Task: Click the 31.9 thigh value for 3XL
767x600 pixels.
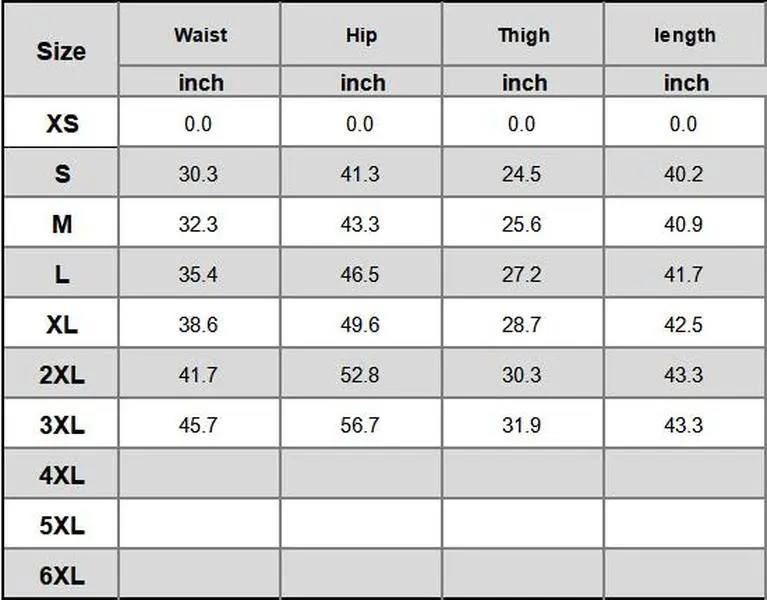Action: (x=521, y=425)
